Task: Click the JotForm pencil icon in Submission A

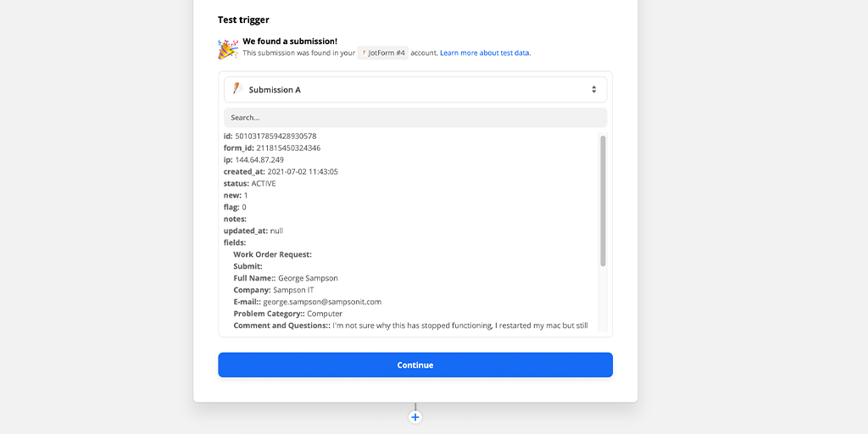Action: 237,89
